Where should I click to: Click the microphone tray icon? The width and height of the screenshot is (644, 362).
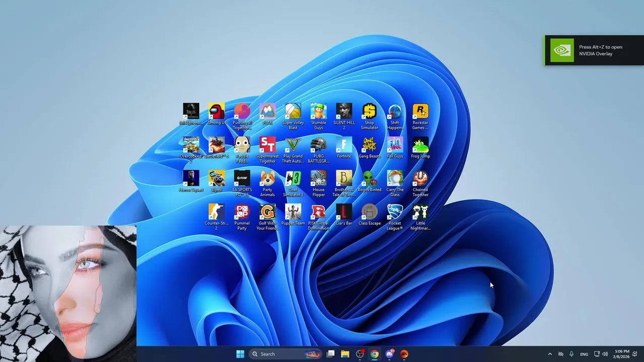(572, 354)
